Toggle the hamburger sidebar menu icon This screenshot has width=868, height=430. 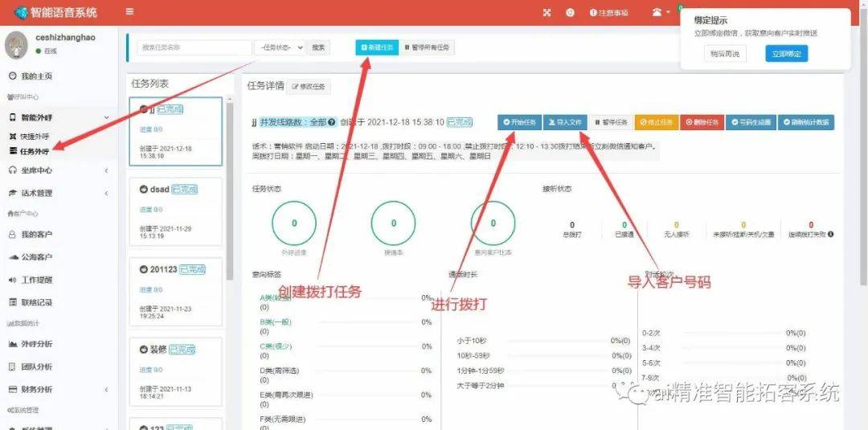pyautogui.click(x=130, y=12)
